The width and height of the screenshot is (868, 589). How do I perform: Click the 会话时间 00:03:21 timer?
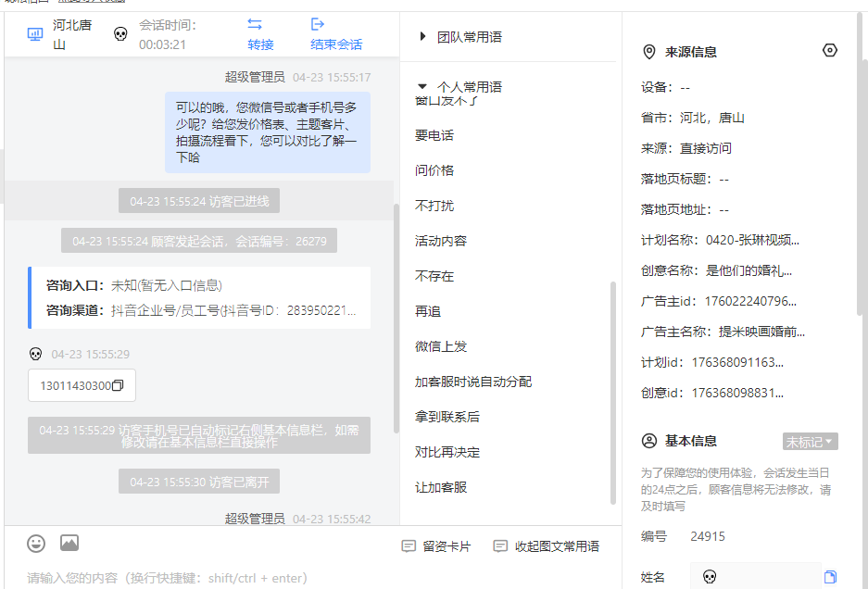coord(168,34)
